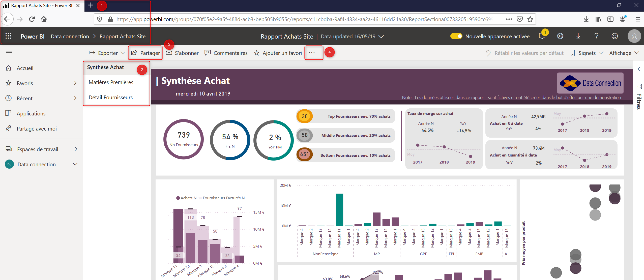The width and height of the screenshot is (644, 280).
Task: Open the Firefox library icon
Action: click(598, 19)
